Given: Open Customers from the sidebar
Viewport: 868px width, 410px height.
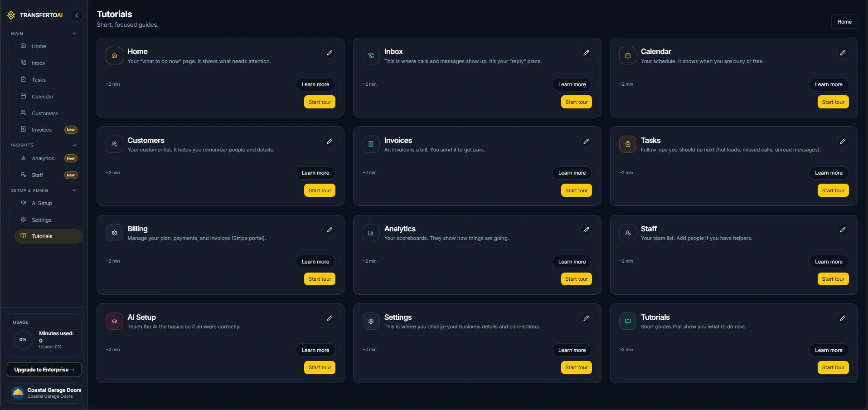Looking at the screenshot, I should click(44, 113).
